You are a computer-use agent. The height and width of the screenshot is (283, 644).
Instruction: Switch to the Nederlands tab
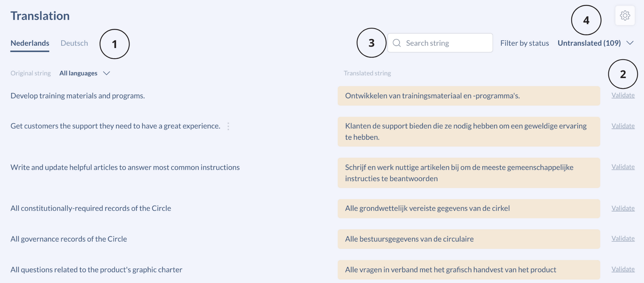[30, 43]
